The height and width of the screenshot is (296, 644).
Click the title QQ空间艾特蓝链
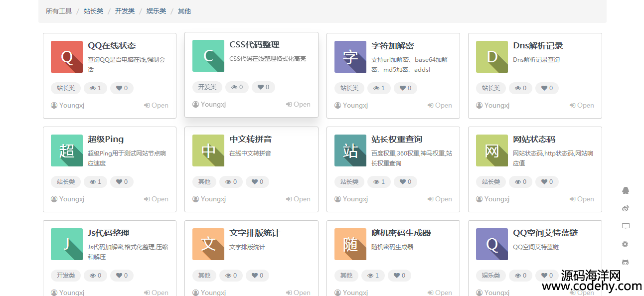tap(545, 233)
